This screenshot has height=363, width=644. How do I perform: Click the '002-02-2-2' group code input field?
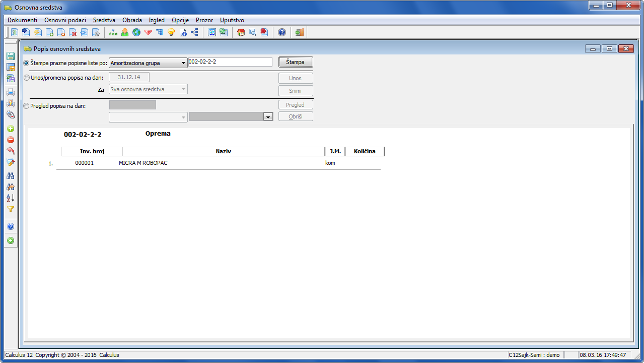[230, 62]
